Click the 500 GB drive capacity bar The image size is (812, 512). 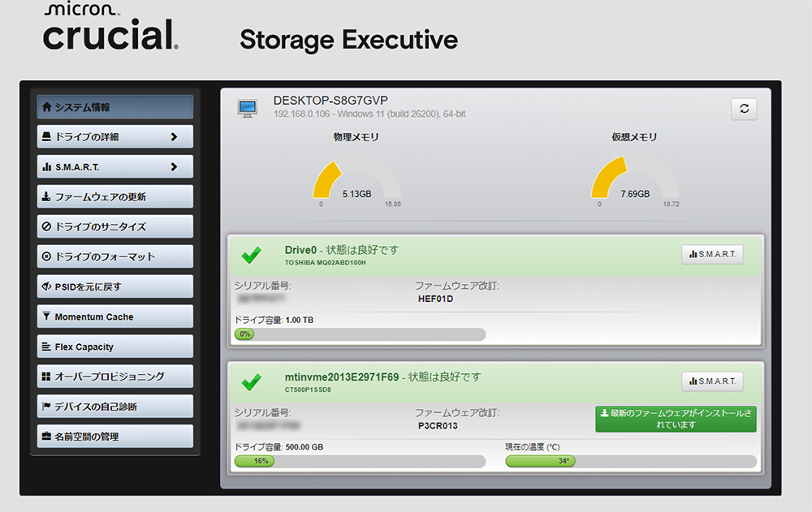pos(360,461)
